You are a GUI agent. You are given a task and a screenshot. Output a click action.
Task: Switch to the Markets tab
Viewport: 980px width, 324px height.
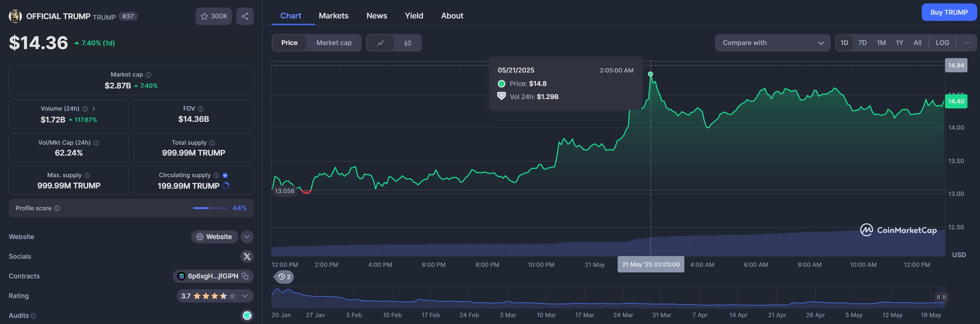pyautogui.click(x=333, y=16)
